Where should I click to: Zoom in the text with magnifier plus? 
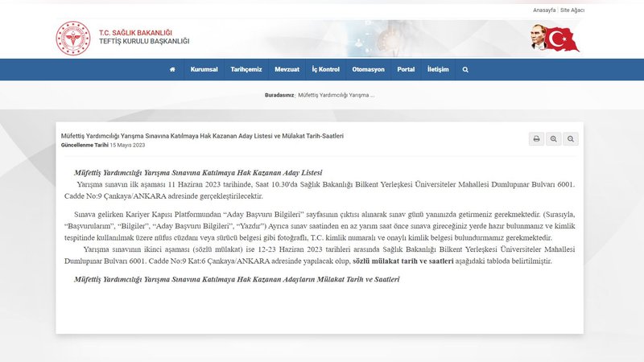[554, 139]
